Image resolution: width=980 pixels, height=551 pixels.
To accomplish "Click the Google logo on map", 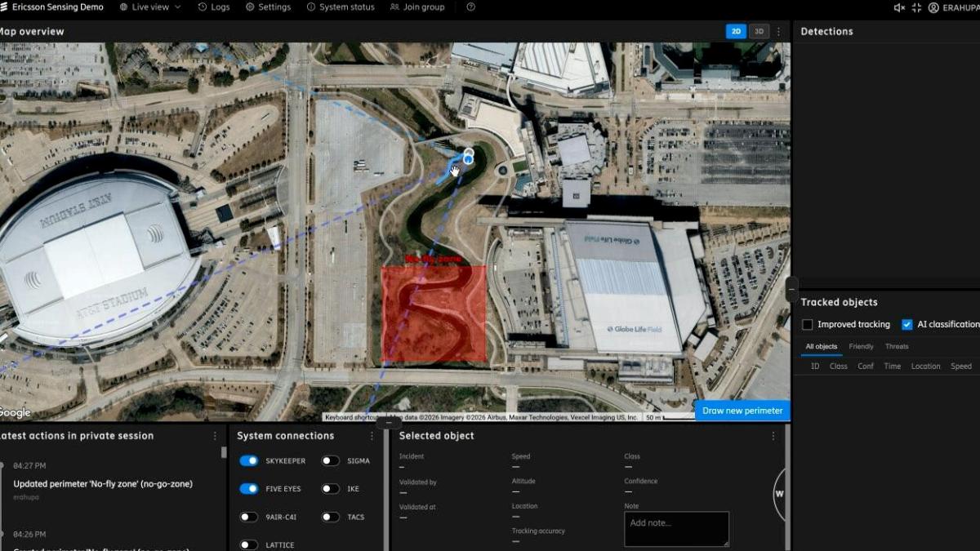I will pos(15,413).
